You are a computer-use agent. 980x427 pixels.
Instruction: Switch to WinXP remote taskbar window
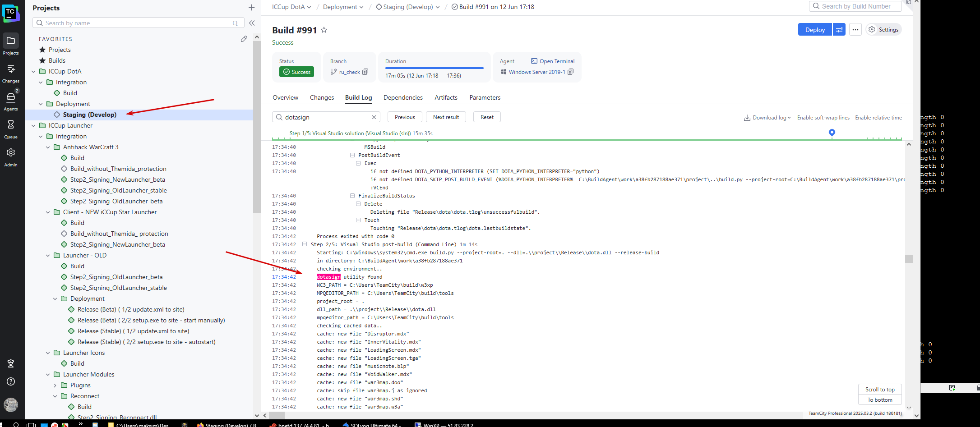[x=444, y=425]
